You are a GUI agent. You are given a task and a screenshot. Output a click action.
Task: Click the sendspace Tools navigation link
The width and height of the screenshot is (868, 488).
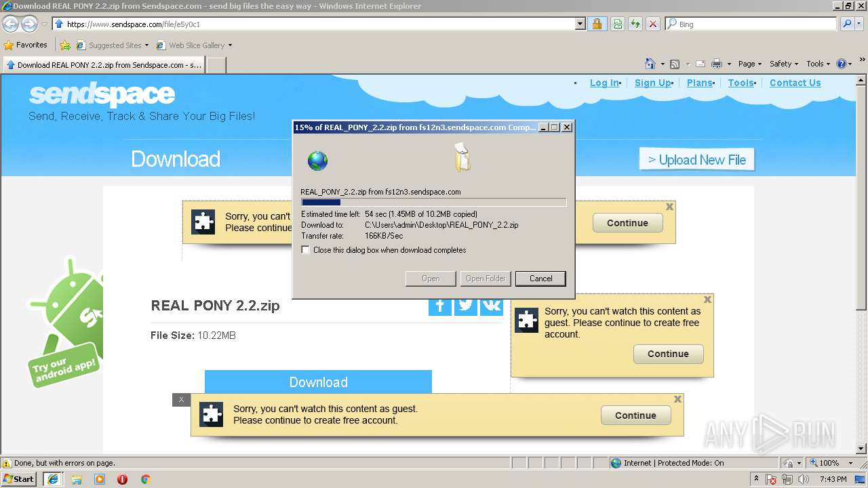click(741, 83)
